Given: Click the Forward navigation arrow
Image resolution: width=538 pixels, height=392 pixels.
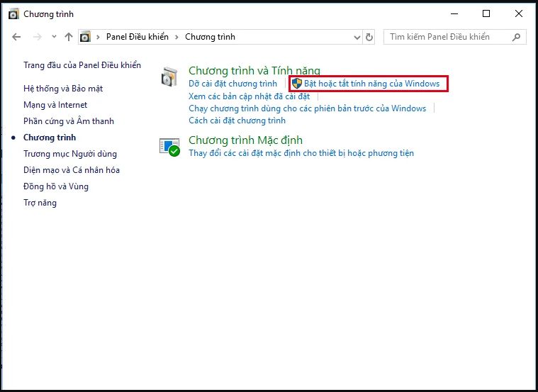Looking at the screenshot, I should [37, 37].
